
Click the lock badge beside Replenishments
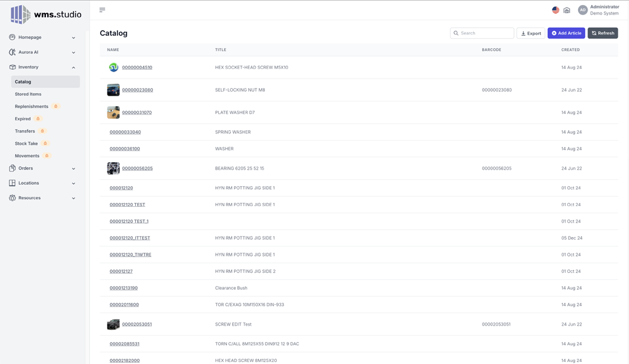(55, 106)
